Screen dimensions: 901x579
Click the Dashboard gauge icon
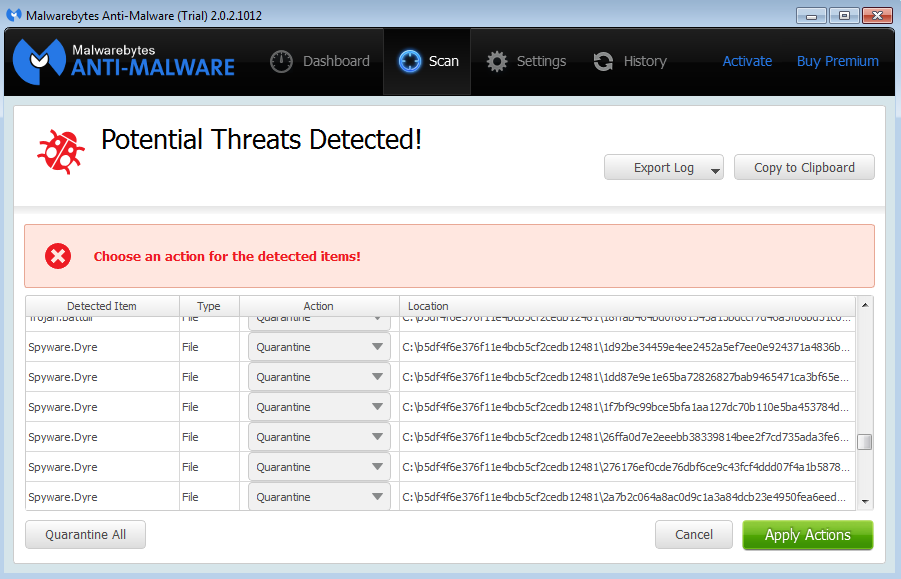282,61
